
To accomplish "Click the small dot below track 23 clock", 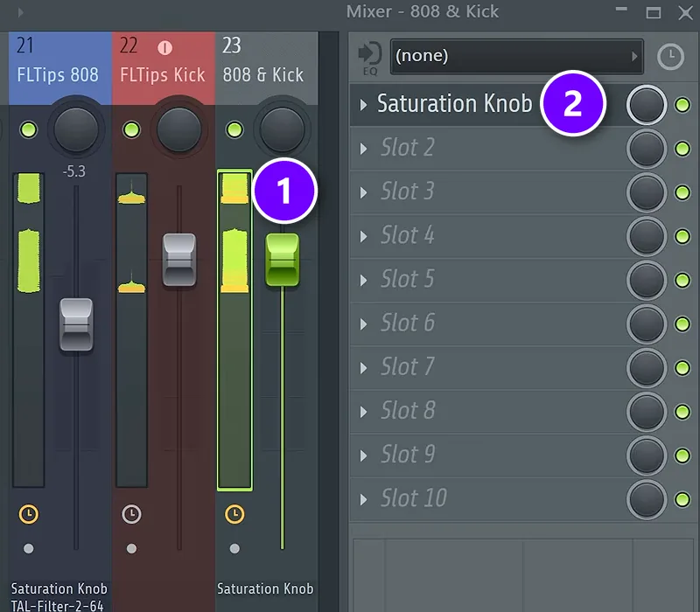I will pyautogui.click(x=234, y=548).
